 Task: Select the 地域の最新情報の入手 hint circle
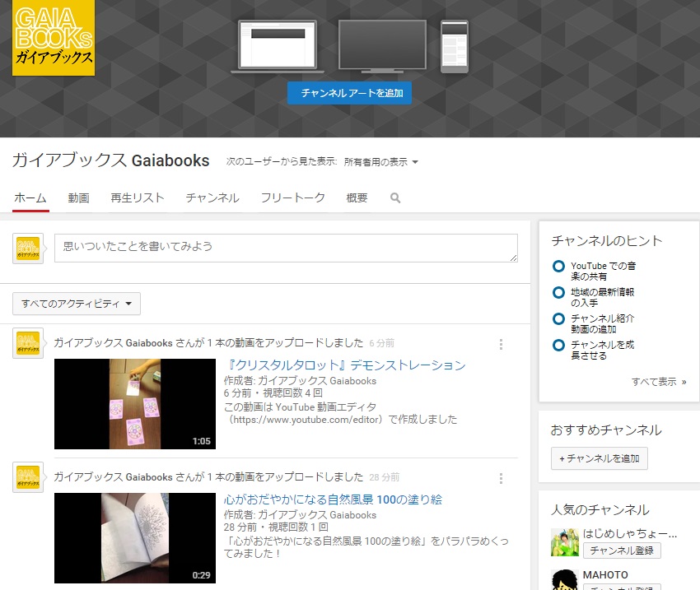[558, 293]
